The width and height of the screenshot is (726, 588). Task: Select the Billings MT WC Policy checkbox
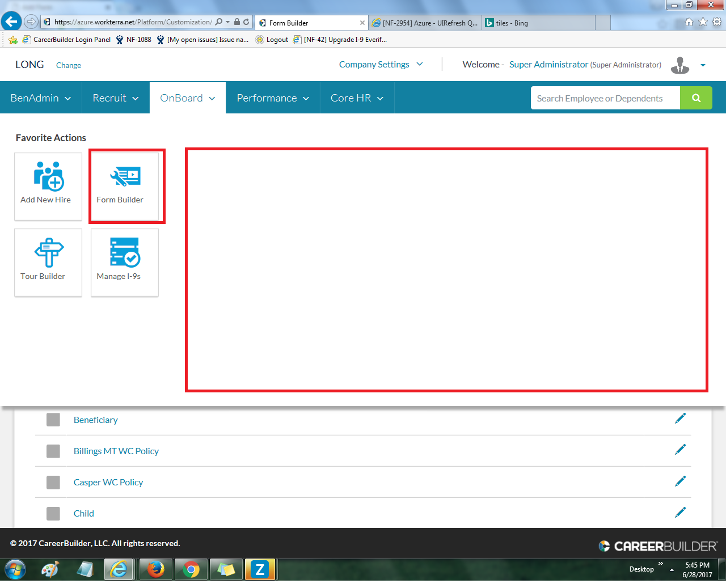pos(53,451)
